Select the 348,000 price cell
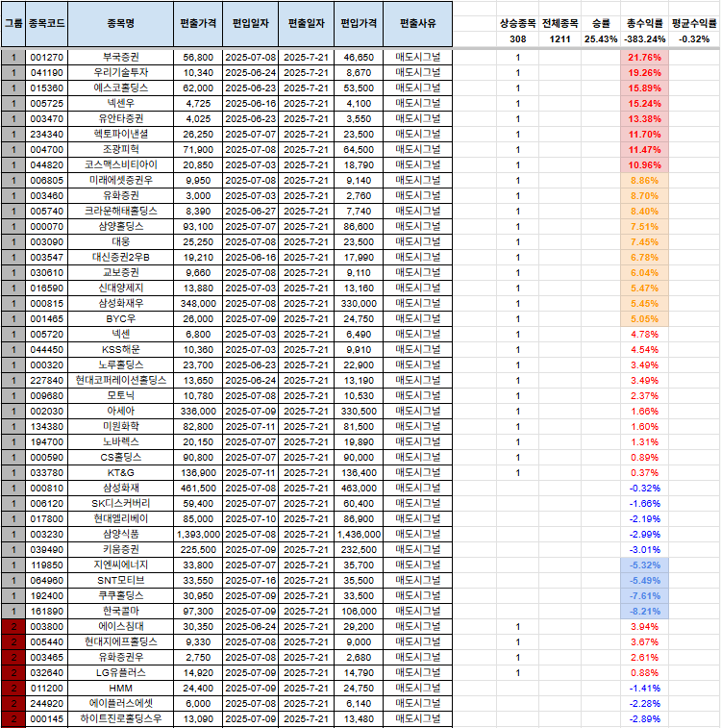721x728 pixels. pyautogui.click(x=198, y=304)
